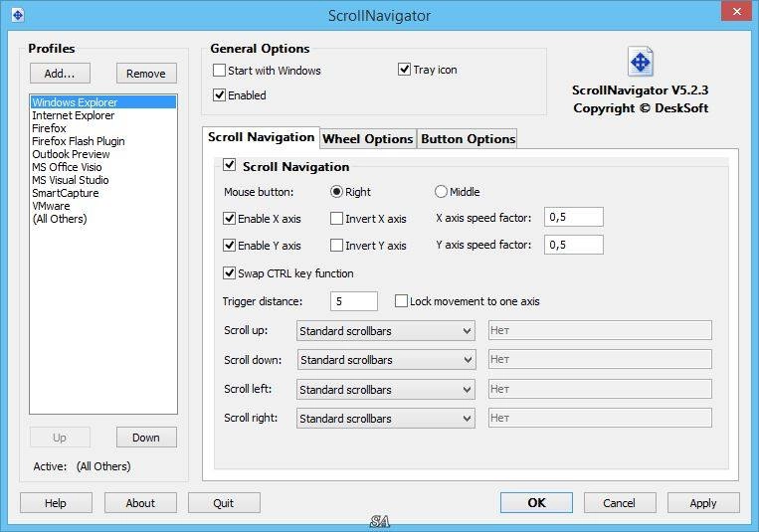The width and height of the screenshot is (759, 532).
Task: Click the Add... profile button
Action: click(x=60, y=74)
